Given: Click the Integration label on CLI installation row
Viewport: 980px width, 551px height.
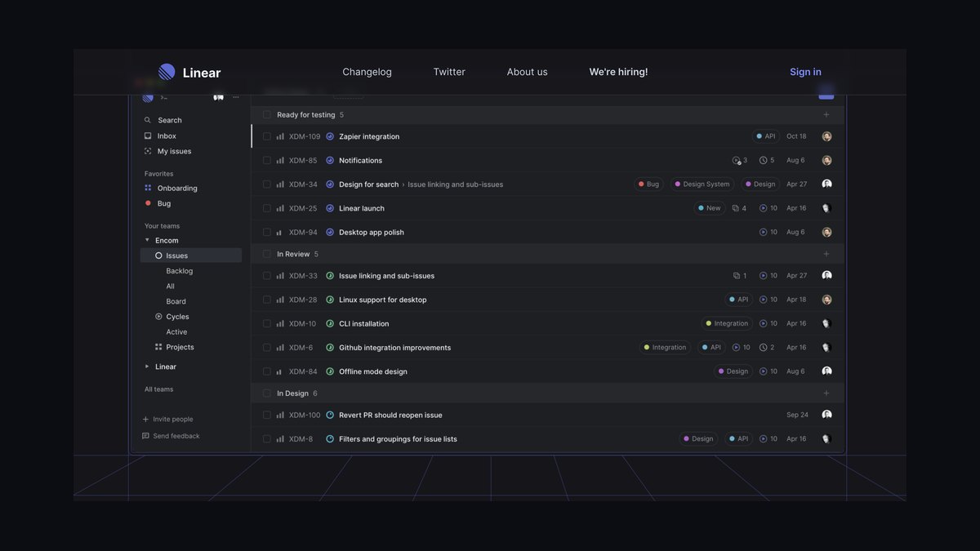Looking at the screenshot, I should click(x=727, y=323).
